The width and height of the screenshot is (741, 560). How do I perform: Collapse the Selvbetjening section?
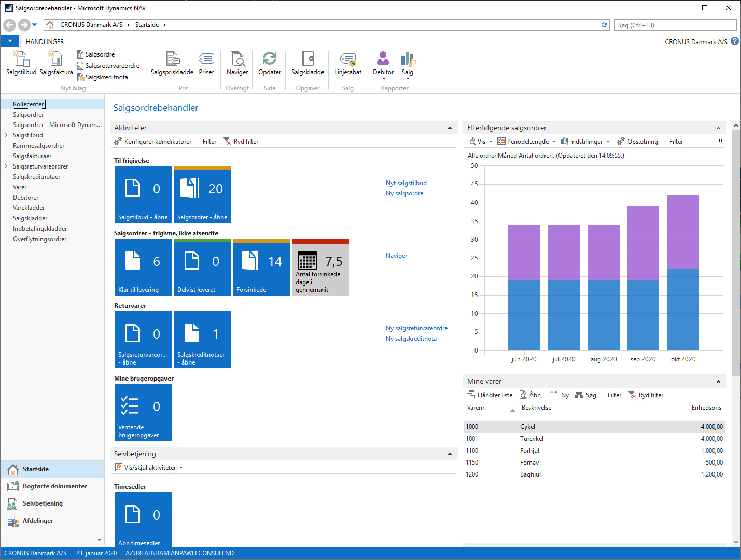pyautogui.click(x=450, y=454)
